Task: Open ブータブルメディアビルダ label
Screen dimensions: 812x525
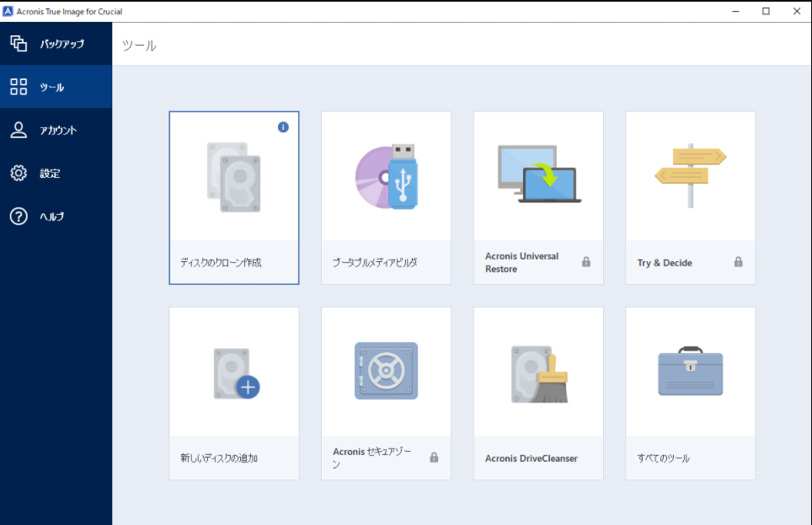Action: 375,263
